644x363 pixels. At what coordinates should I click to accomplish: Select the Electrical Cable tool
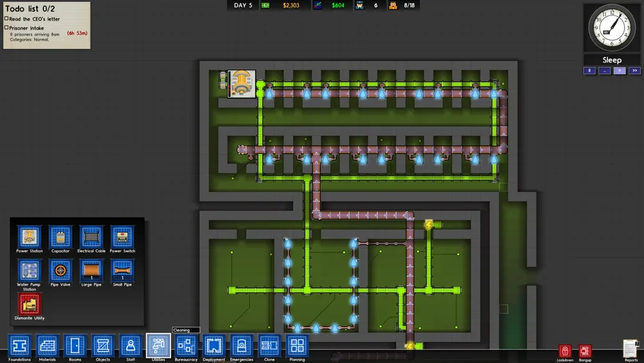tap(91, 237)
